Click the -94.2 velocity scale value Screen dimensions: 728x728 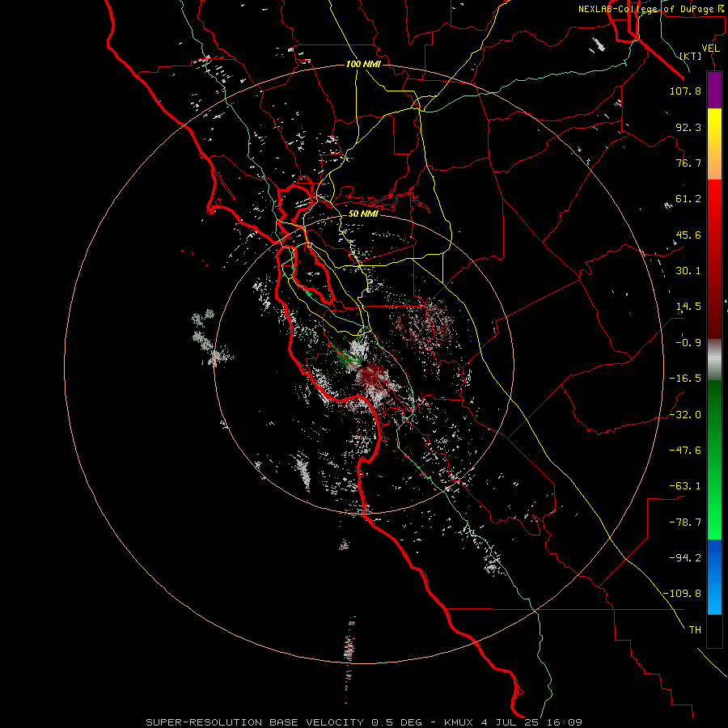(685, 558)
